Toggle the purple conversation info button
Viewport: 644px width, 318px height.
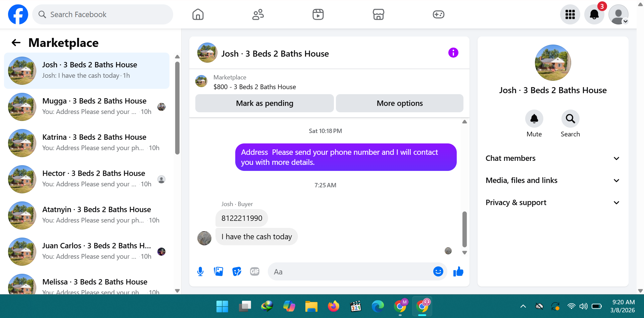[453, 53]
